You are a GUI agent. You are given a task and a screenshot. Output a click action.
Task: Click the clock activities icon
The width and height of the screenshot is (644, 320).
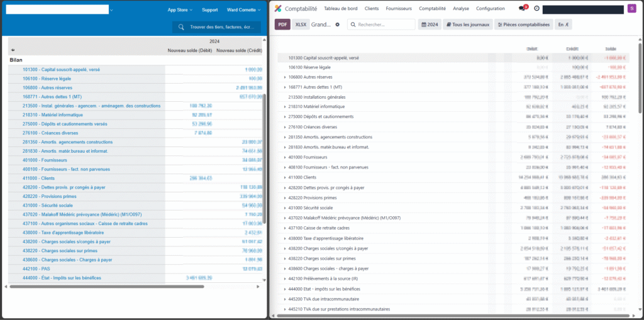(x=536, y=9)
